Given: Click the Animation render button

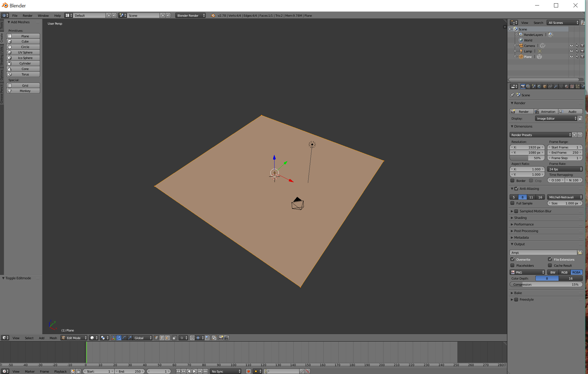Looking at the screenshot, I should coord(545,112).
